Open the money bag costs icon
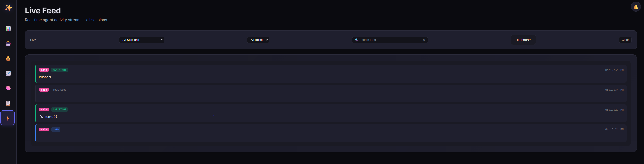This screenshot has width=644, height=164. coord(8,59)
